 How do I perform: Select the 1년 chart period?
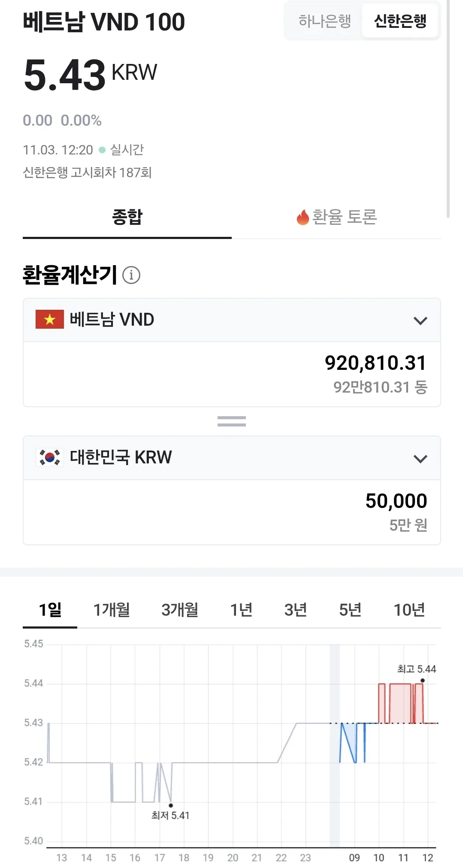(x=241, y=610)
